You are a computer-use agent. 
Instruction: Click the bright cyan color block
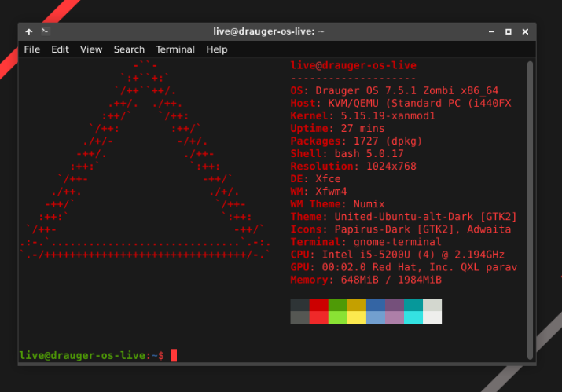[413, 317]
